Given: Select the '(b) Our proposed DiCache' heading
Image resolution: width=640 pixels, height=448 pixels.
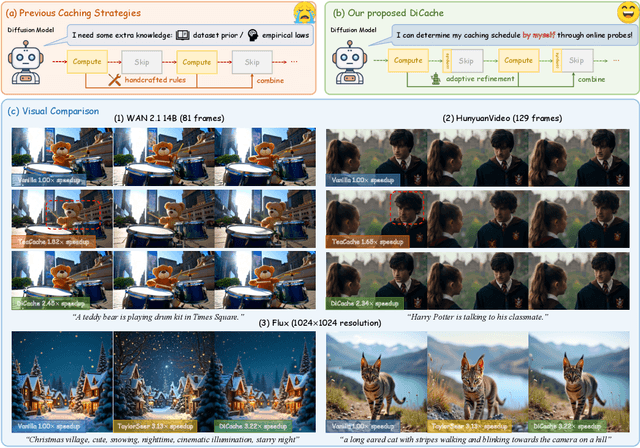Looking at the screenshot, I should (x=395, y=14).
